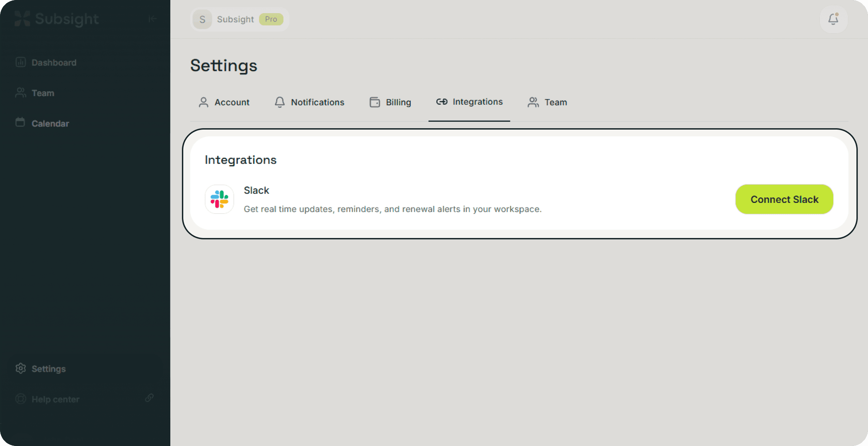This screenshot has height=446, width=868.
Task: Click the Pro plan badge
Action: [271, 19]
